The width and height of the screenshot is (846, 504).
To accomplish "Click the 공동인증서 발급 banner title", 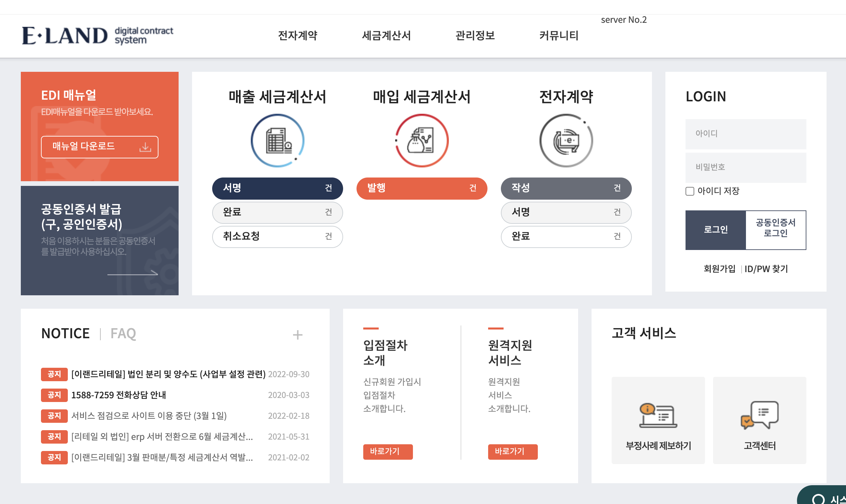I will (x=82, y=216).
